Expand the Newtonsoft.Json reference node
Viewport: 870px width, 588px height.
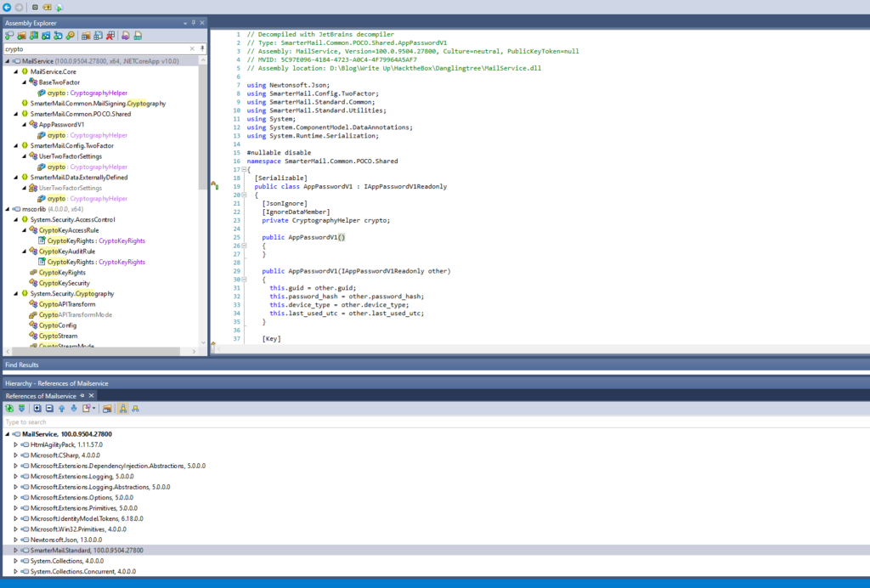tap(15, 540)
